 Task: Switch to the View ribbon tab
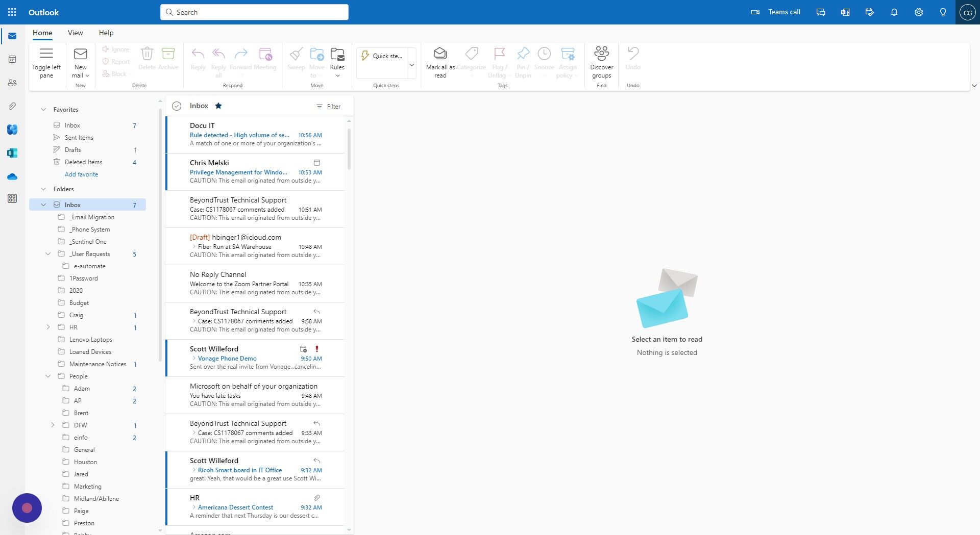click(75, 32)
